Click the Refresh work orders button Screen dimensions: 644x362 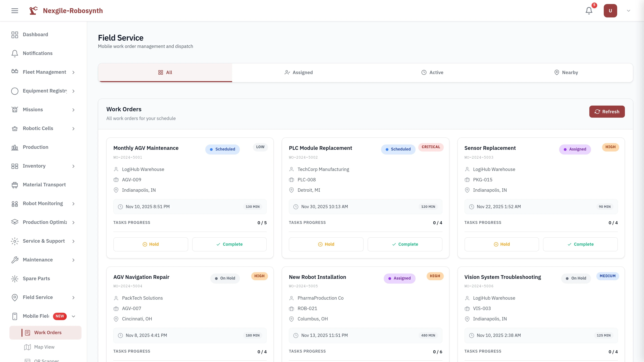pyautogui.click(x=607, y=111)
